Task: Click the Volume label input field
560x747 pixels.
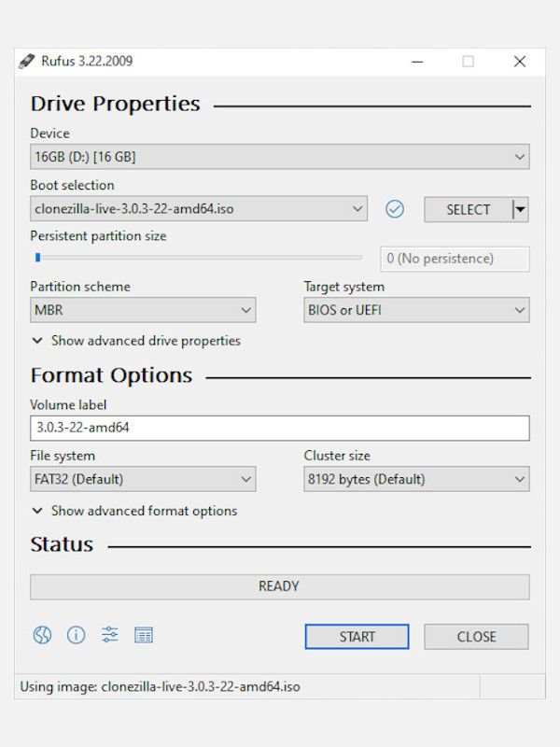Action: coord(279,428)
